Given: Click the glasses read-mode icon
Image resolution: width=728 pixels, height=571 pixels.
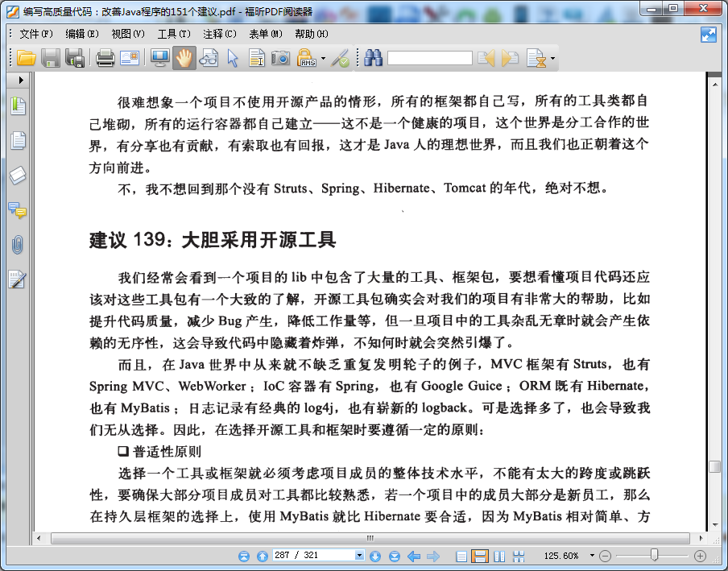Looking at the screenshot, I should 209,58.
